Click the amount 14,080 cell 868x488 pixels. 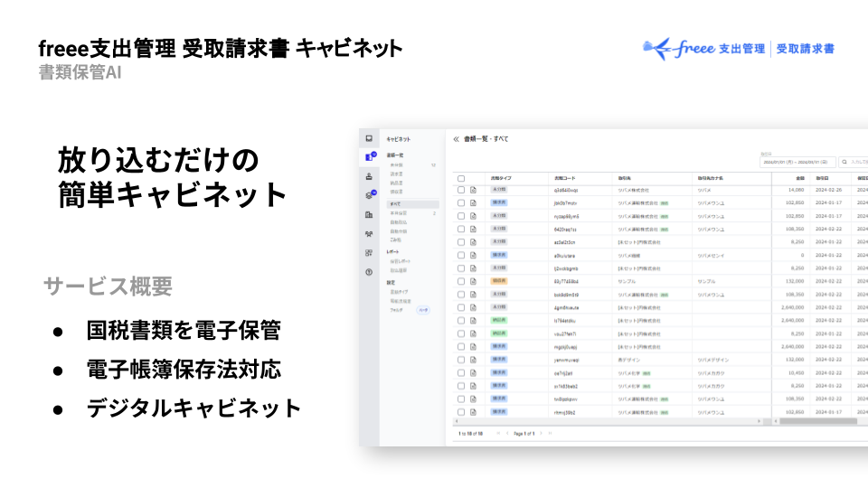pyautogui.click(x=796, y=190)
